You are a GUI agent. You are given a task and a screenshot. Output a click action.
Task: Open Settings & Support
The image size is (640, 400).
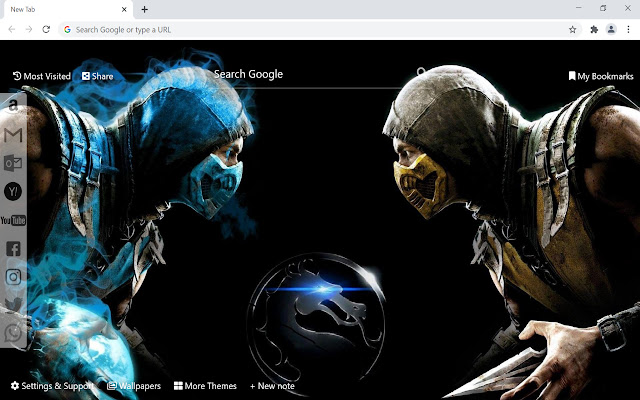[x=52, y=386]
